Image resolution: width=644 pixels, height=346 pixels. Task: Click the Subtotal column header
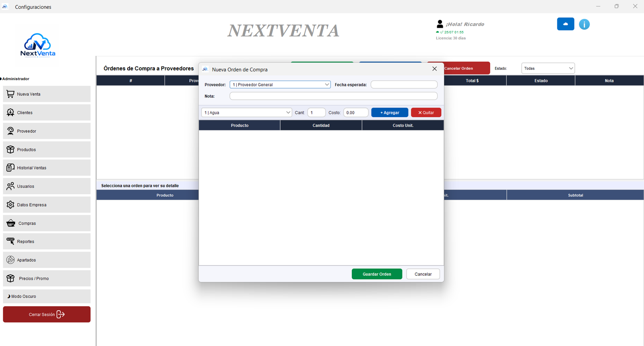point(576,195)
